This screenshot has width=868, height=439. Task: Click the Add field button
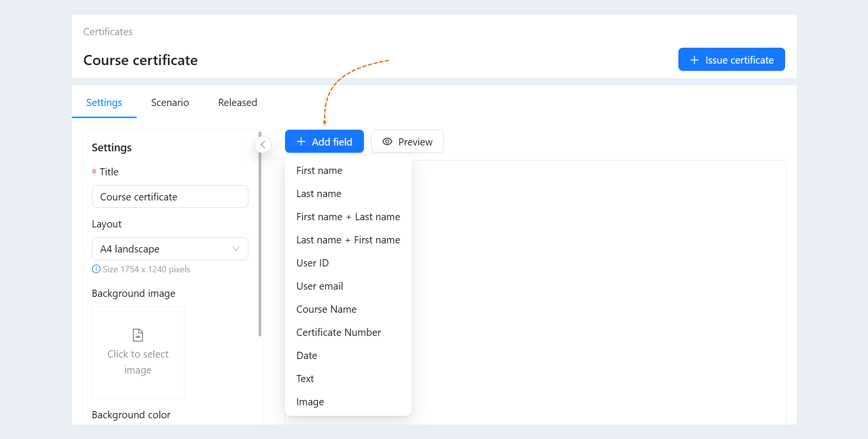tap(324, 141)
